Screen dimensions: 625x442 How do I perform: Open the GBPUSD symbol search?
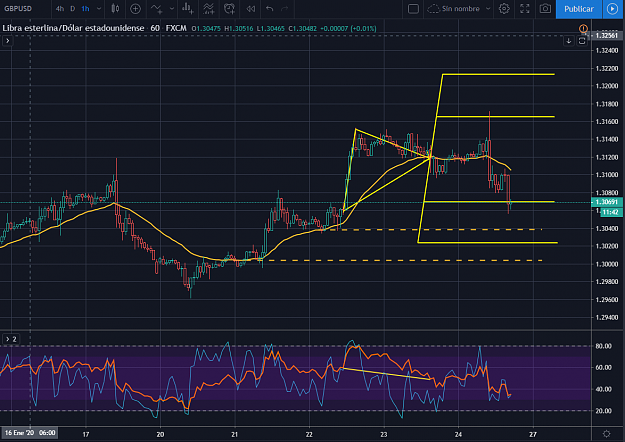point(18,8)
